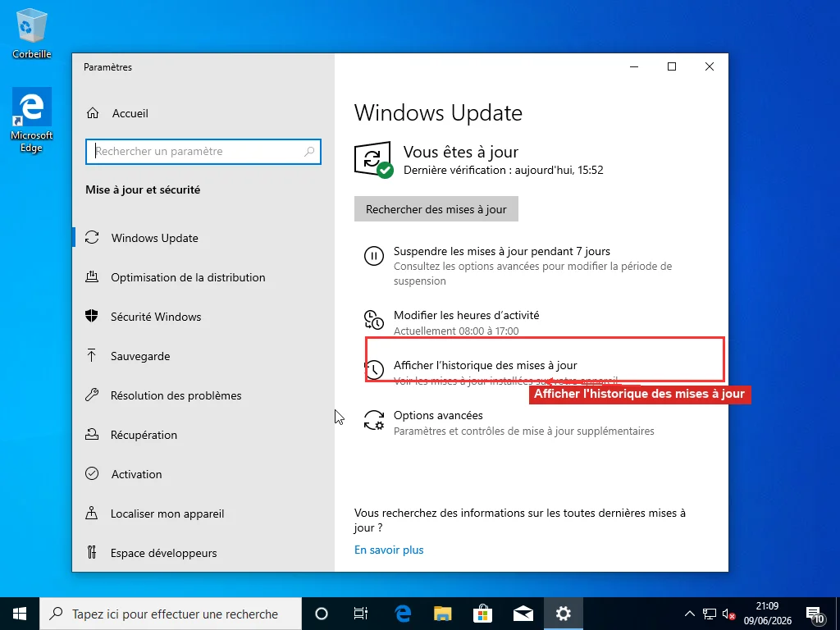Click the Récupération icon in the sidebar
Screen dimensions: 840x630
(92, 435)
